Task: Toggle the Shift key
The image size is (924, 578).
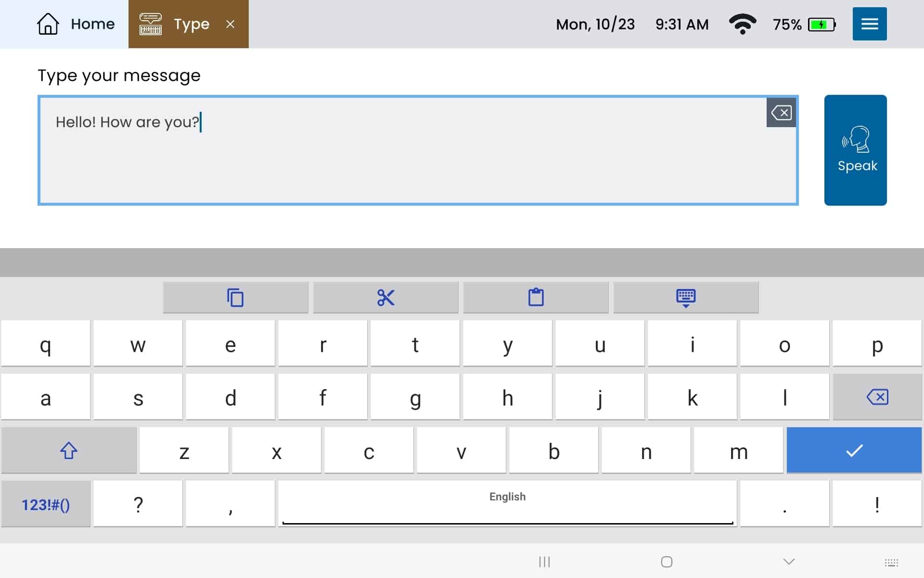Action: click(69, 451)
